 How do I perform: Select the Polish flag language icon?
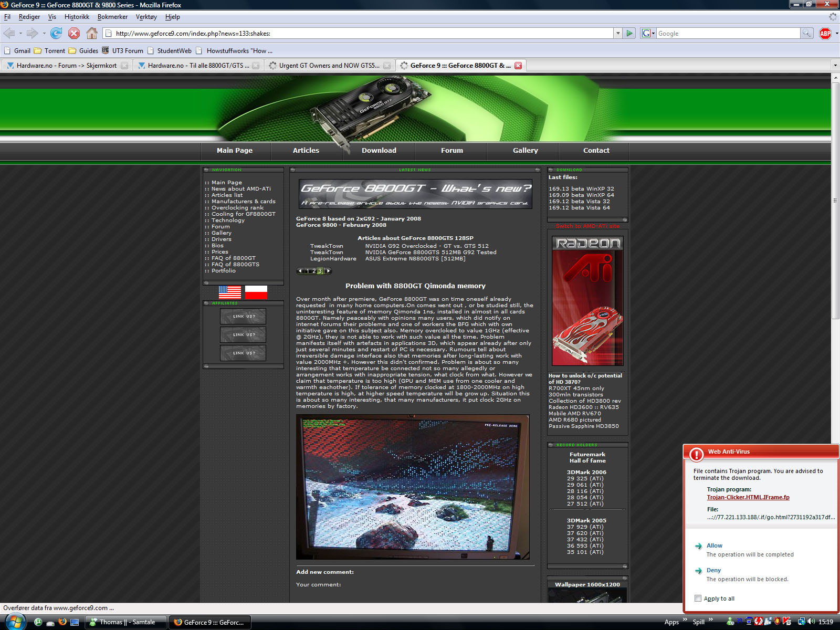(256, 292)
